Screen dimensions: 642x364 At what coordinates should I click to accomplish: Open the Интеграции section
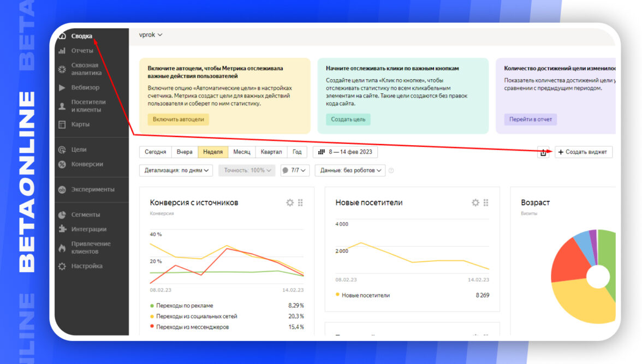tap(89, 229)
